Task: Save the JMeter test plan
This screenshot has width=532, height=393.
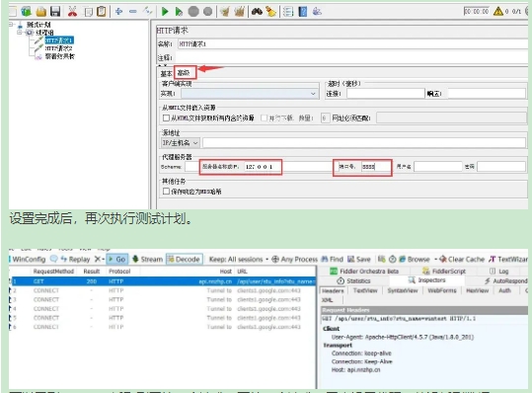Action: click(x=55, y=12)
